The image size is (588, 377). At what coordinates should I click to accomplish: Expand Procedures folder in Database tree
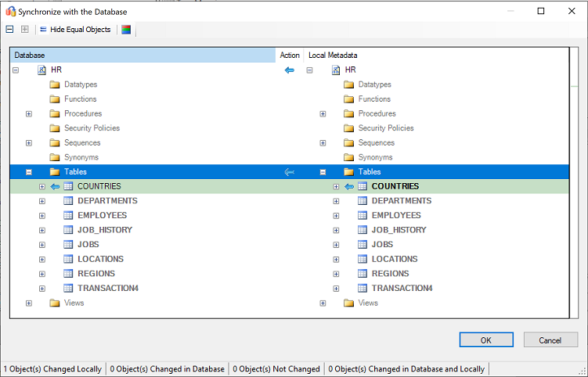pyautogui.click(x=29, y=113)
